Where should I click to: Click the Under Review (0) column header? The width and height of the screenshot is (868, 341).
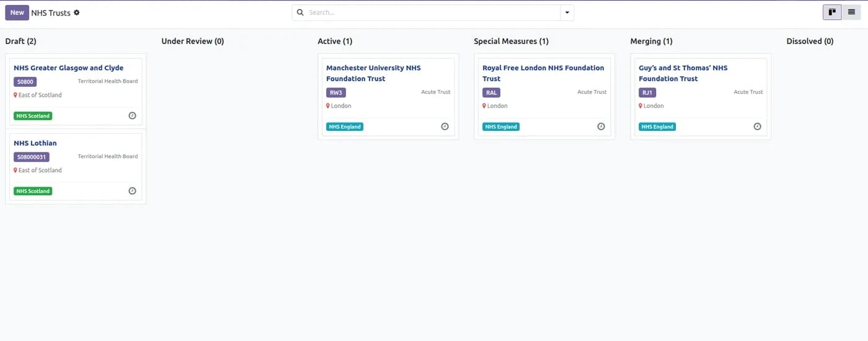click(192, 42)
